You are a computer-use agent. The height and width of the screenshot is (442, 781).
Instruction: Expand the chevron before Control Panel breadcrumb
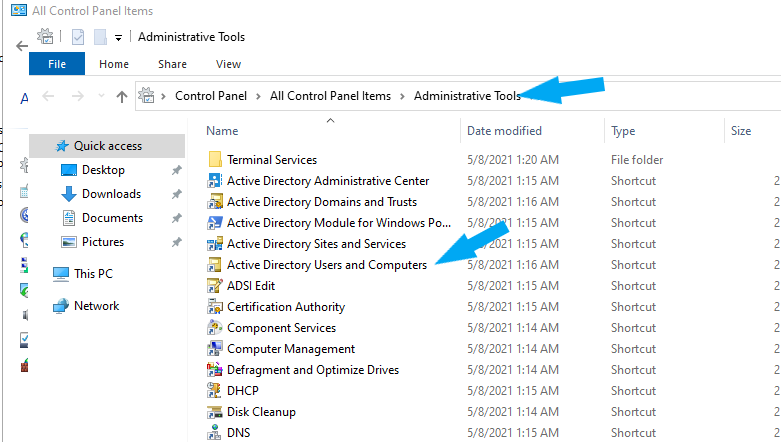163,96
